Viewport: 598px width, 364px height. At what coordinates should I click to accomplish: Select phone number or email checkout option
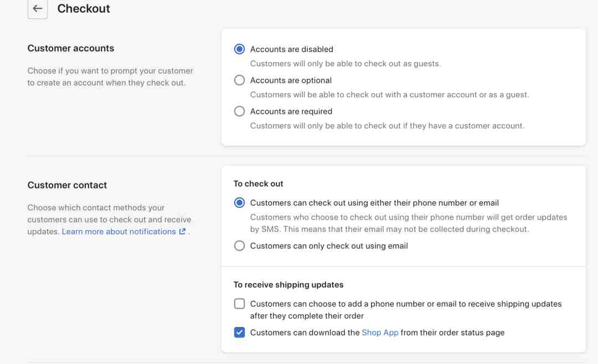tap(239, 203)
